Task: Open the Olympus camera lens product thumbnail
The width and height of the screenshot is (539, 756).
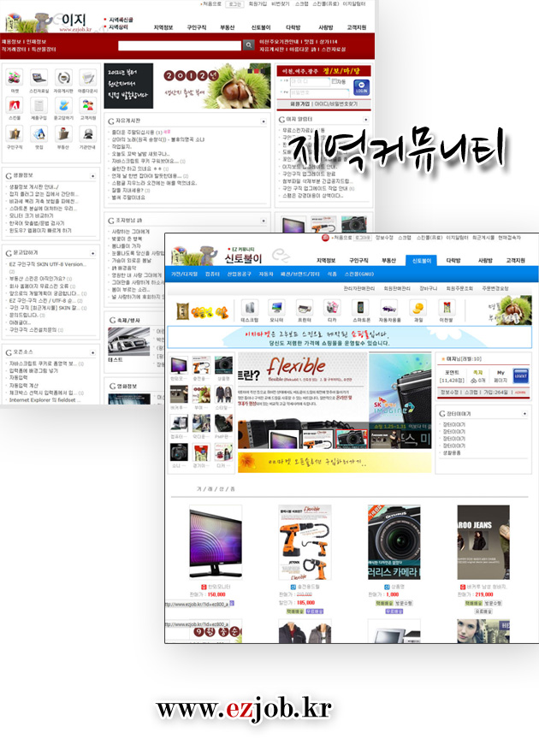Action: tap(394, 542)
